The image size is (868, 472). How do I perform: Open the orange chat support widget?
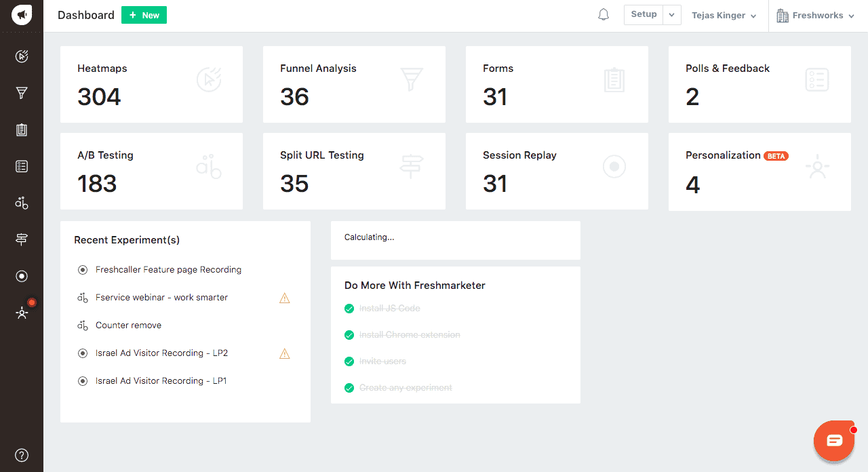coord(834,441)
